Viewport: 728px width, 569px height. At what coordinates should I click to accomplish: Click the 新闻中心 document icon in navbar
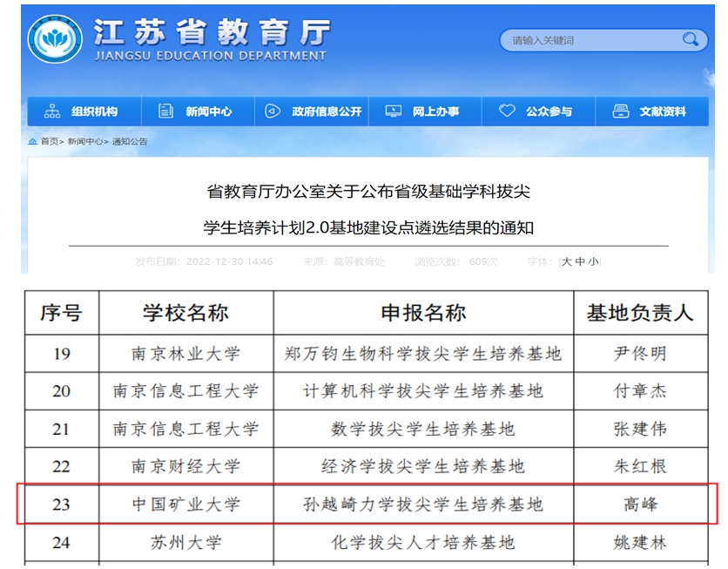tap(165, 112)
